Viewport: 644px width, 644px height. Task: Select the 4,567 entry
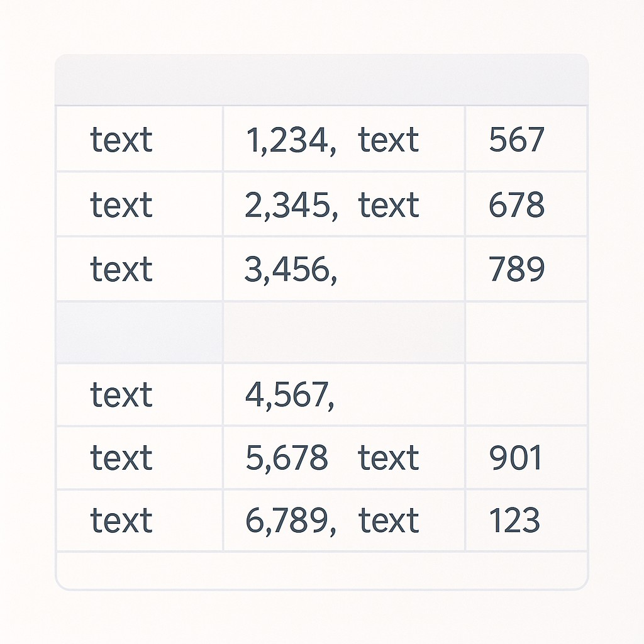(x=290, y=395)
